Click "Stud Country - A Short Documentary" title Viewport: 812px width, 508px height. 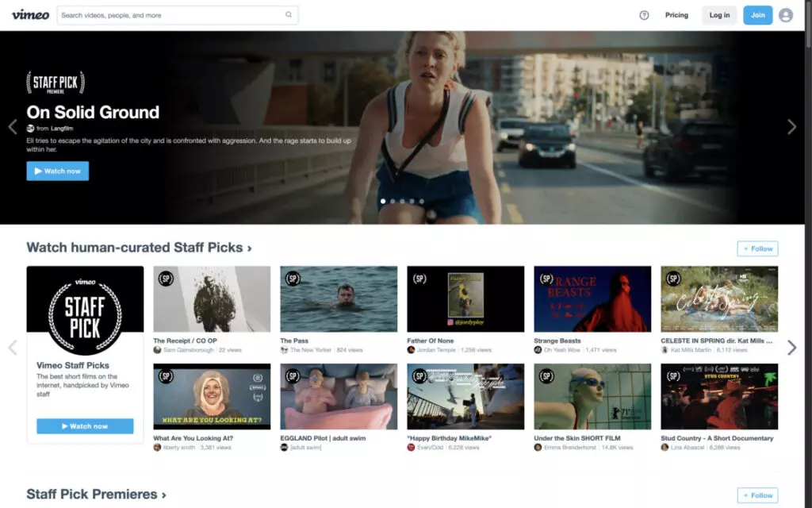point(717,438)
